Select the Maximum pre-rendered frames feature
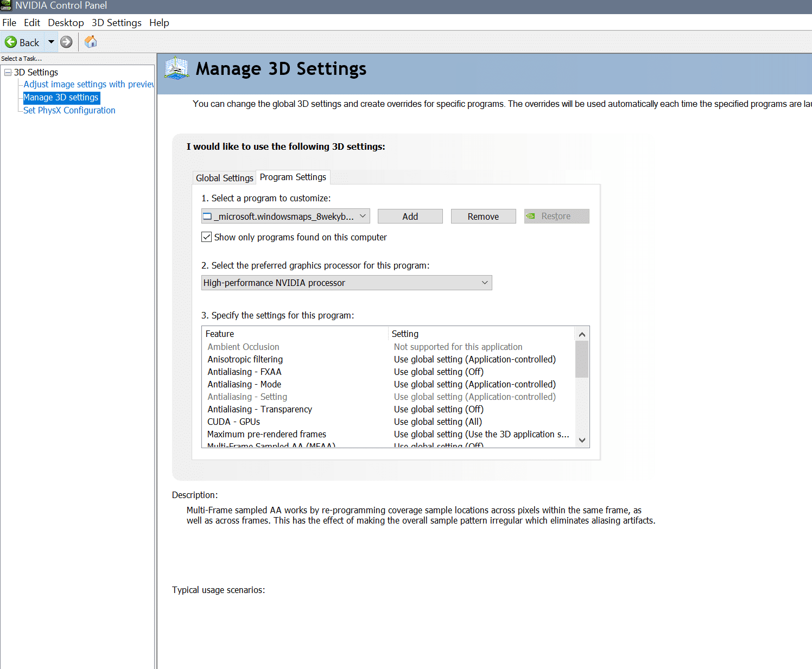 (267, 434)
